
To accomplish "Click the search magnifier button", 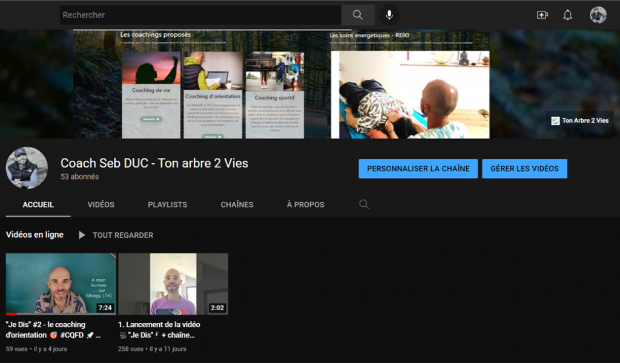I will coord(358,15).
